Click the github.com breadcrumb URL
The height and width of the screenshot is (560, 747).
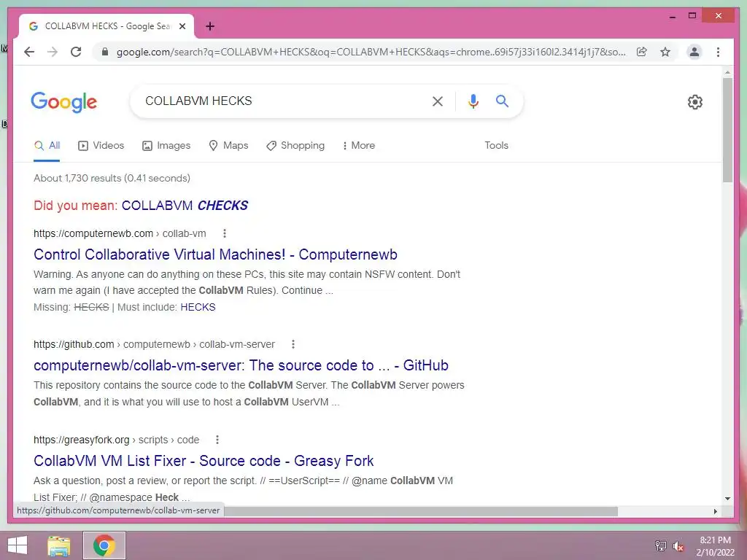[154, 344]
